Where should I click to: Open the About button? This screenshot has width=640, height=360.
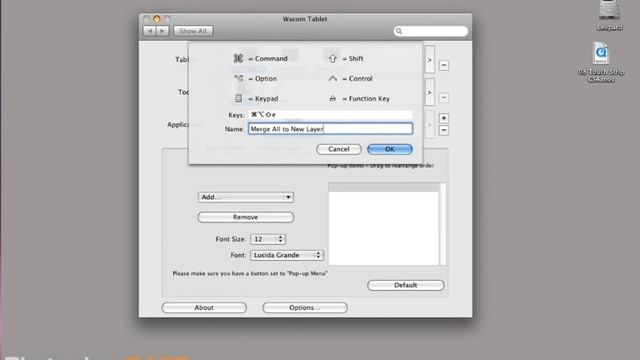pyautogui.click(x=204, y=308)
